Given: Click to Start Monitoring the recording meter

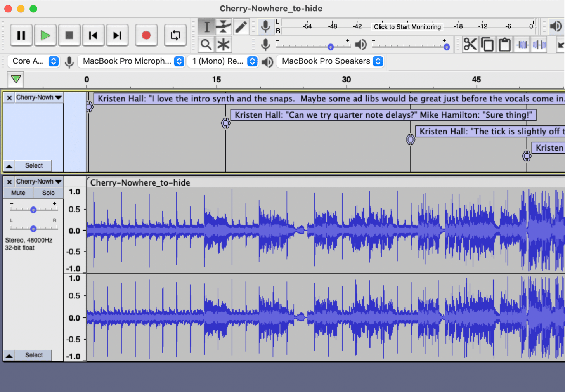Looking at the screenshot, I should click(407, 27).
